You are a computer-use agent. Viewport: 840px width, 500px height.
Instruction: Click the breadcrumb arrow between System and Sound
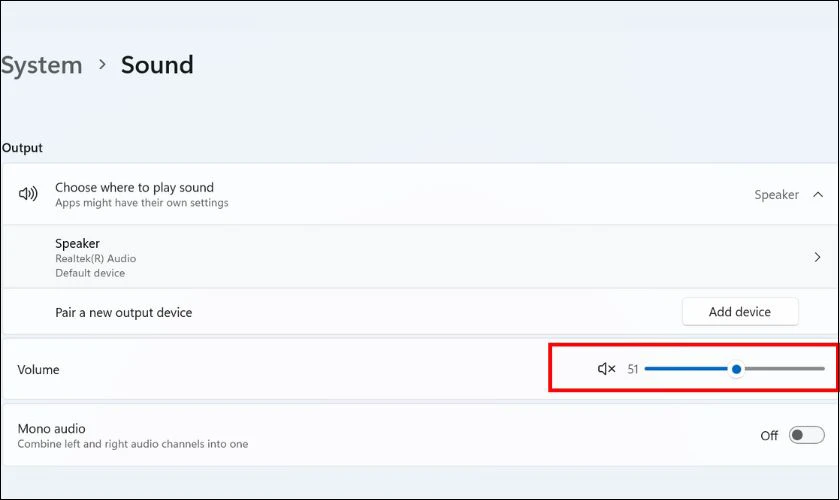pyautogui.click(x=102, y=65)
